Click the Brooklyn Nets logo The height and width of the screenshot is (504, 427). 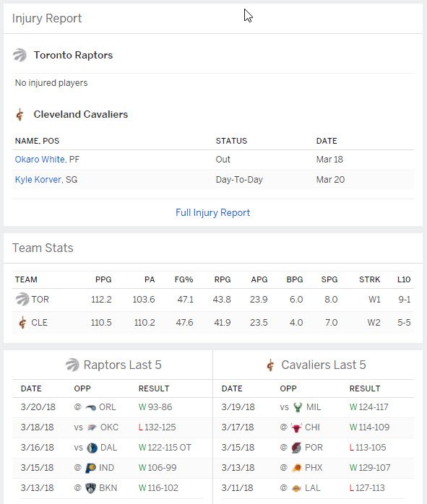pos(90,488)
